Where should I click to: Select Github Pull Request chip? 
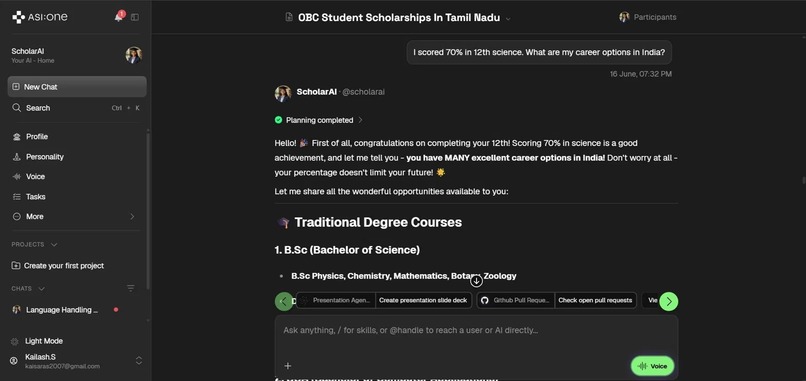pos(516,300)
